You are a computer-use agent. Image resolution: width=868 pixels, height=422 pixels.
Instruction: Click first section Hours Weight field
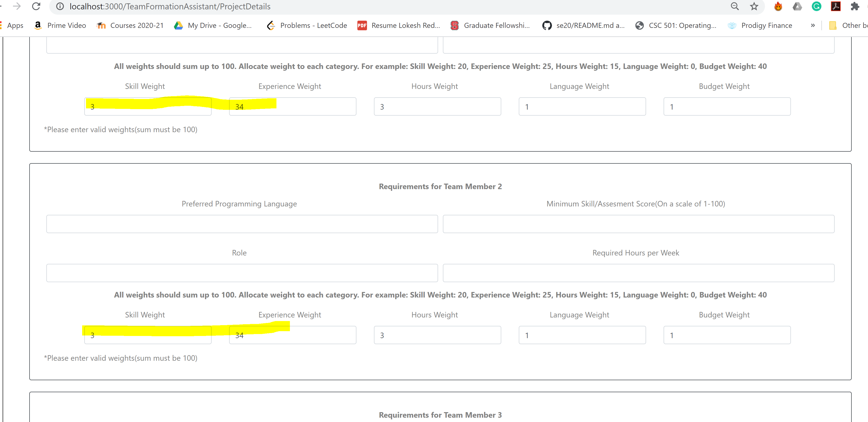437,106
